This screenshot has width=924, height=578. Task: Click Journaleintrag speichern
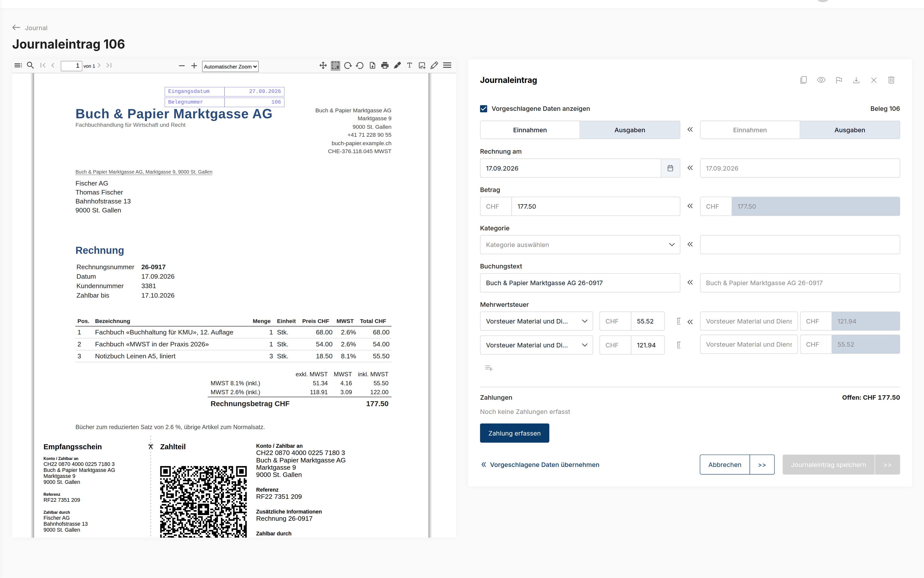click(x=828, y=465)
